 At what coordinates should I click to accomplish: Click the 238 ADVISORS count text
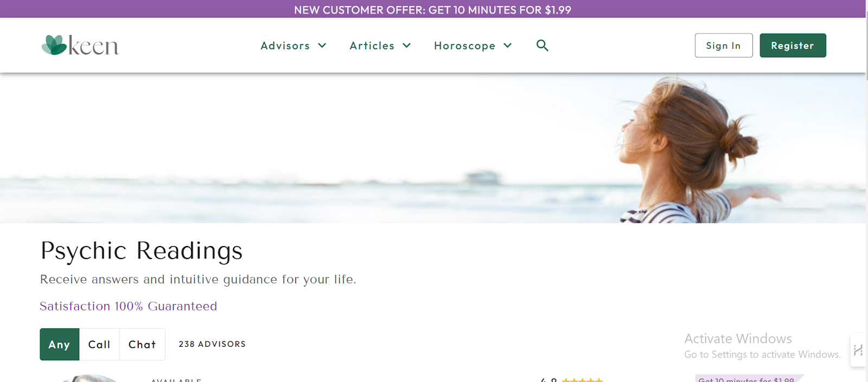pos(212,344)
